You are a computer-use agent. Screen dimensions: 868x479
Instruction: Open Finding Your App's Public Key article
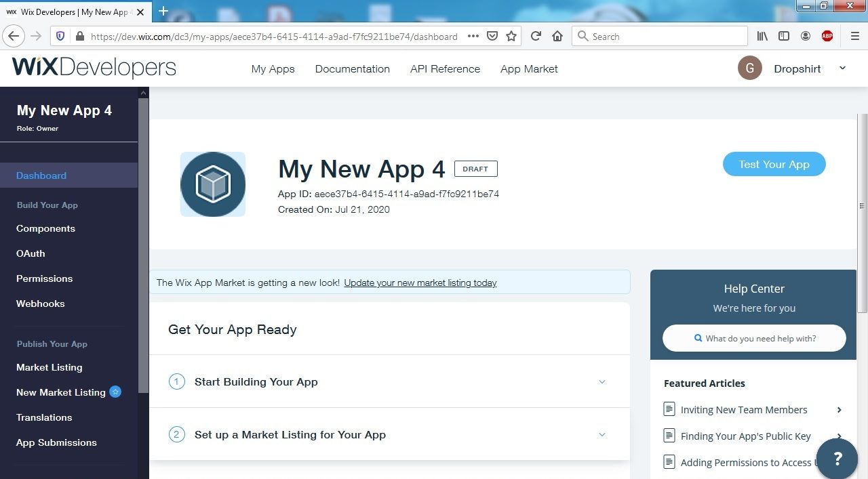point(746,436)
